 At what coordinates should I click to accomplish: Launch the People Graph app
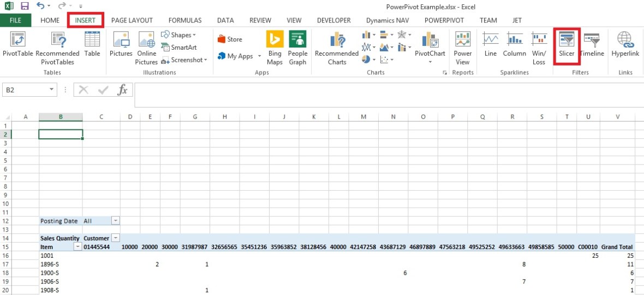pyautogui.click(x=297, y=48)
